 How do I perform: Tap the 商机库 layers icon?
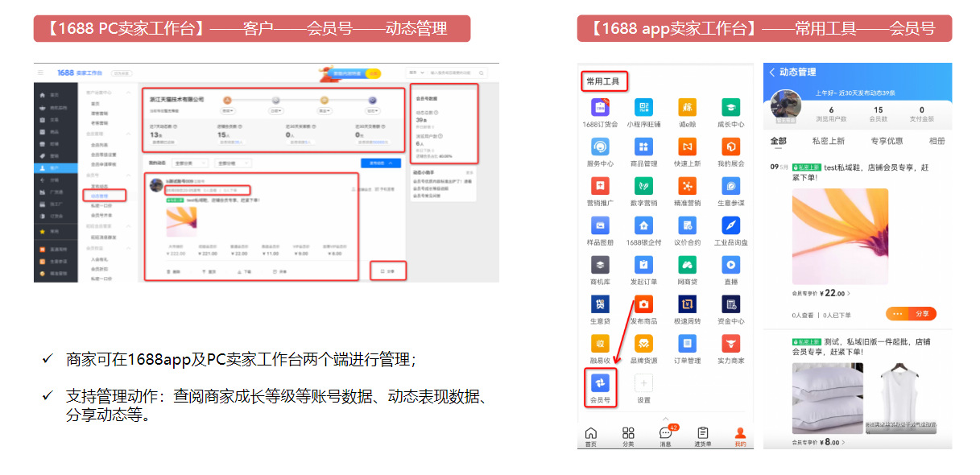click(x=600, y=265)
